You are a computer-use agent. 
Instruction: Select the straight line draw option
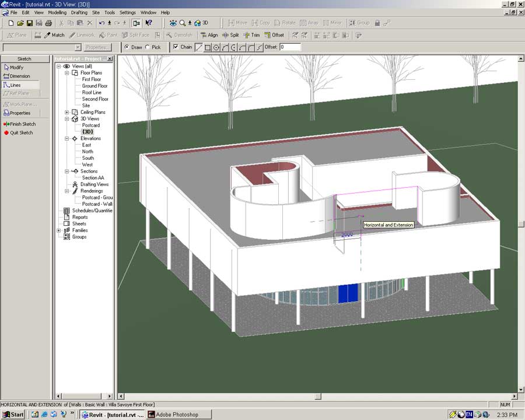pos(199,47)
